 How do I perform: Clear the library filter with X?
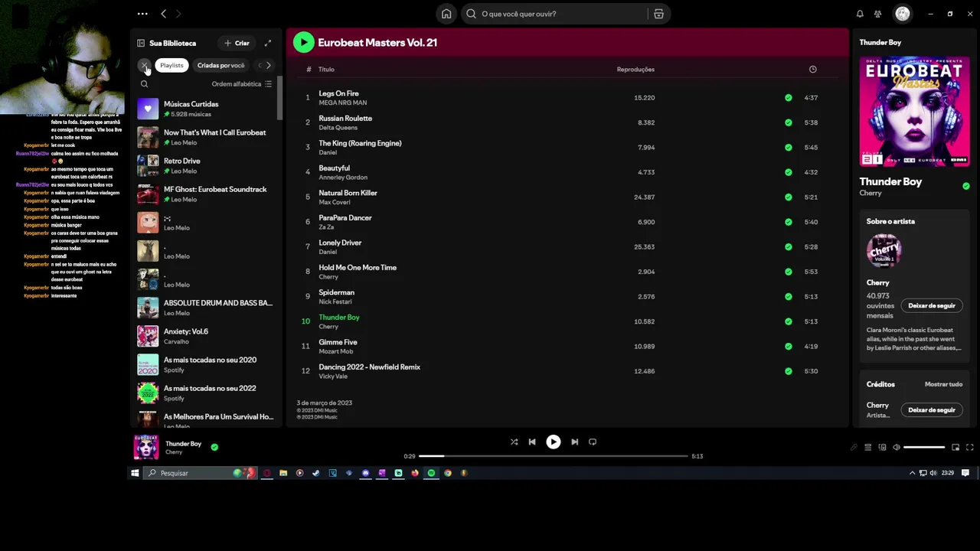pos(144,66)
